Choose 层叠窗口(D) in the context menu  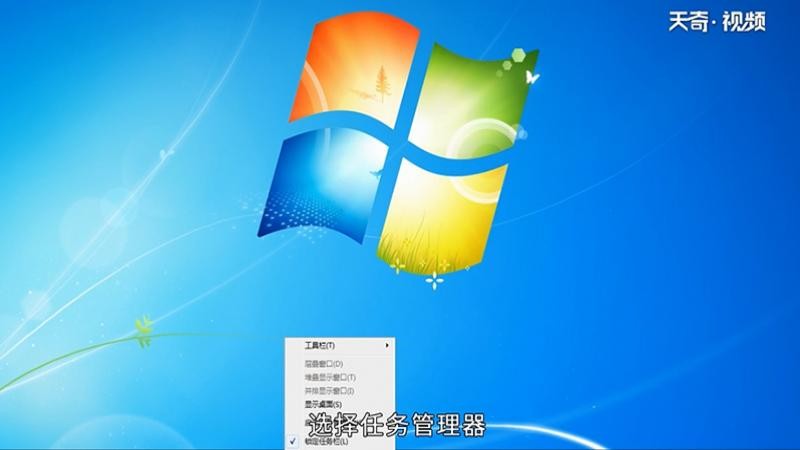pyautogui.click(x=340, y=364)
